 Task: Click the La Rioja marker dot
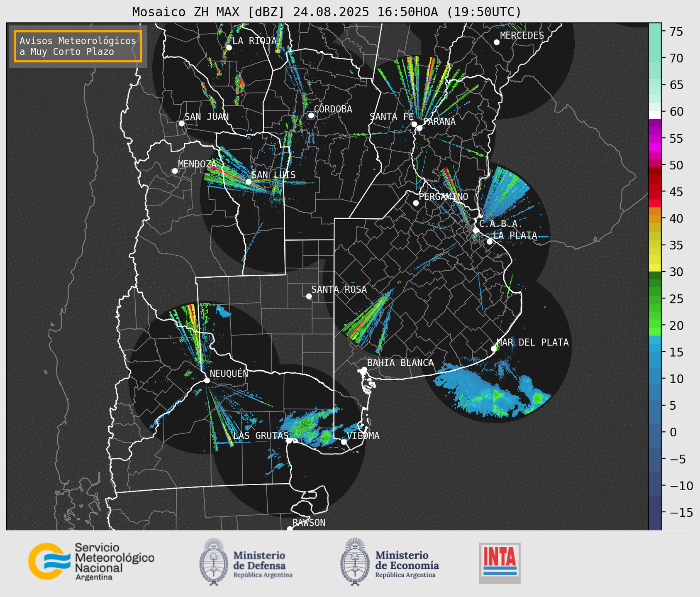coord(229,48)
